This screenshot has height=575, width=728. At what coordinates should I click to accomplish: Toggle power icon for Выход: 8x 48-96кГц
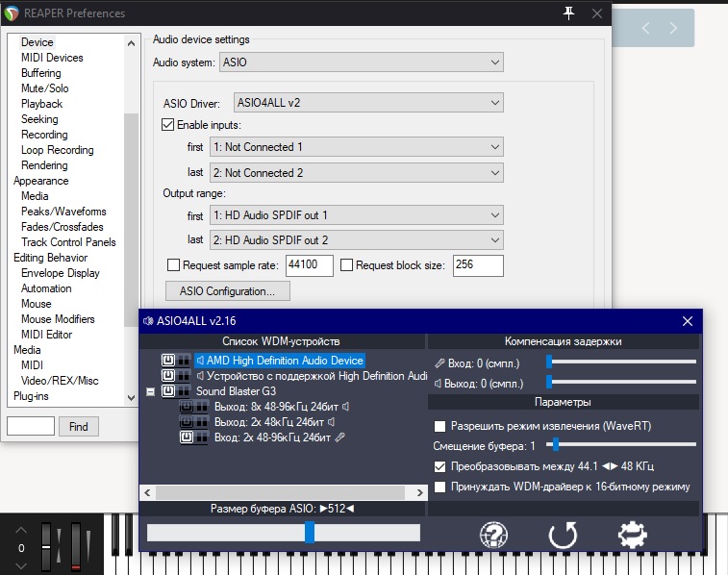pos(187,407)
